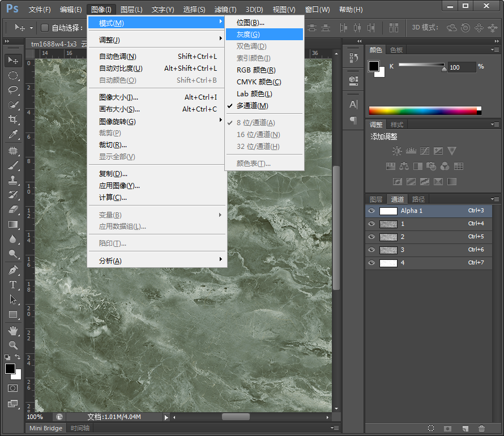Open the Filter (滤镜) menu

click(225, 10)
